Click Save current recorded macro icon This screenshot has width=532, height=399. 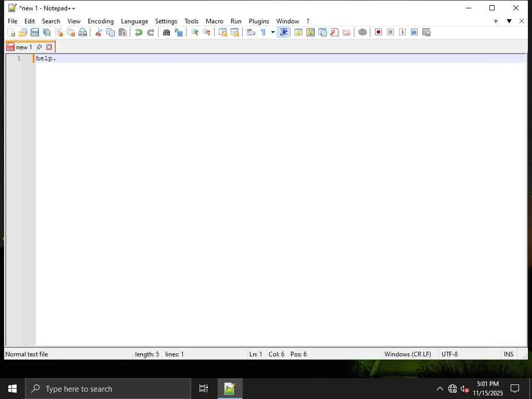click(427, 32)
